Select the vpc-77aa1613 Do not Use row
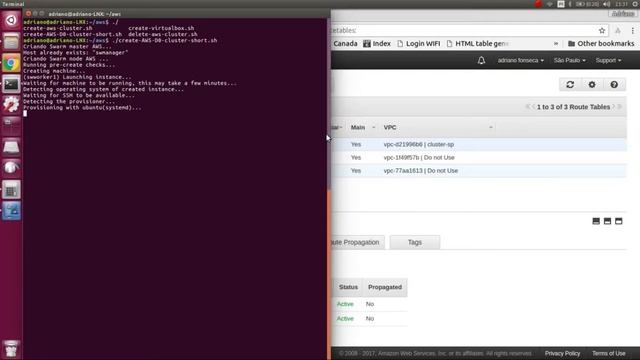The height and width of the screenshot is (360, 640). pos(478,171)
